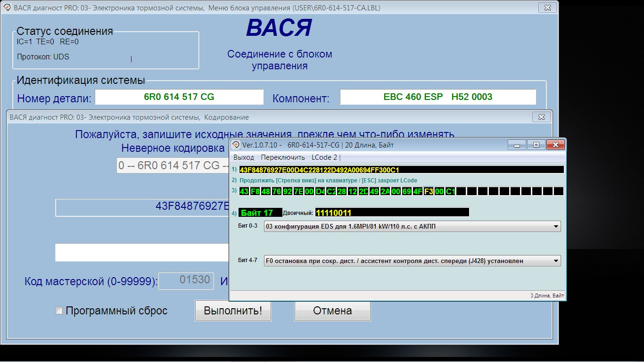Click the Отмена button
Image resolution: width=644 pixels, height=362 pixels.
click(332, 311)
